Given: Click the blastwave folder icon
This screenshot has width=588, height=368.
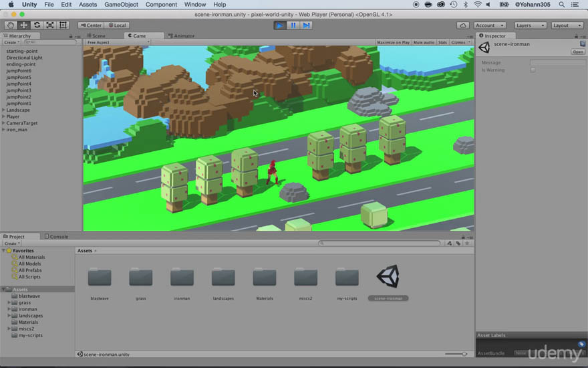Looking at the screenshot, I should click(x=100, y=277).
